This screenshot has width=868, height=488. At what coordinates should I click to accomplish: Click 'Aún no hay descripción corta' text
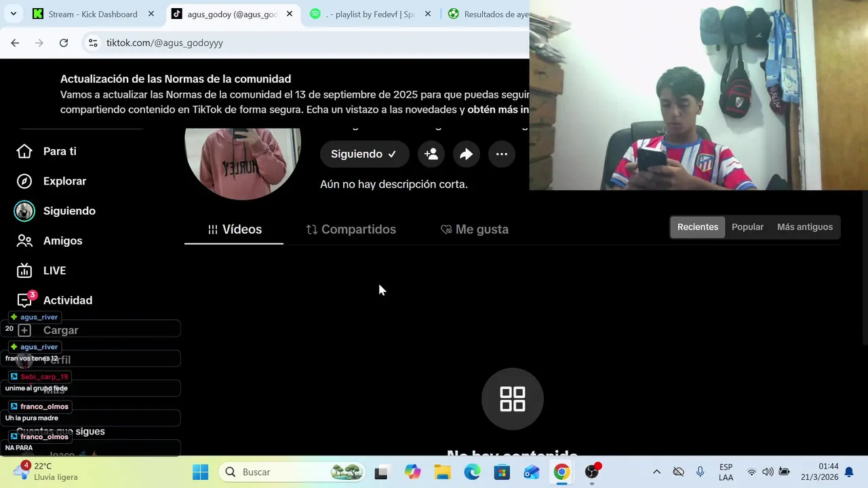click(x=394, y=184)
